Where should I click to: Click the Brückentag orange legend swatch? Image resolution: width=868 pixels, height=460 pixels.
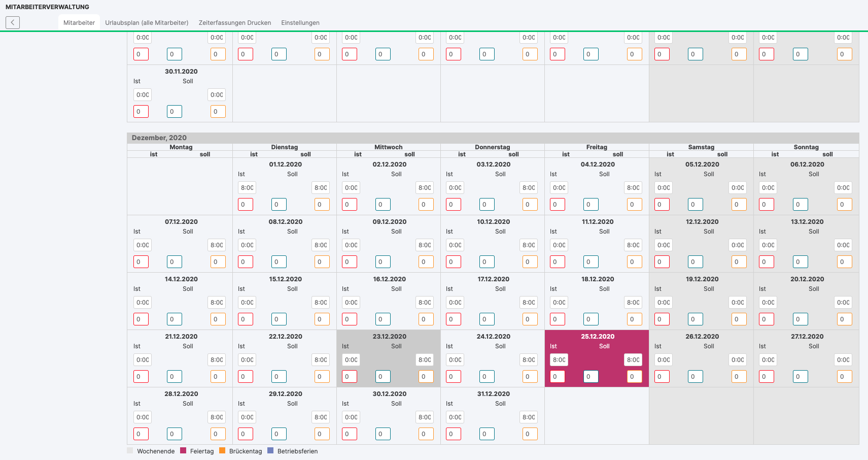tap(222, 450)
